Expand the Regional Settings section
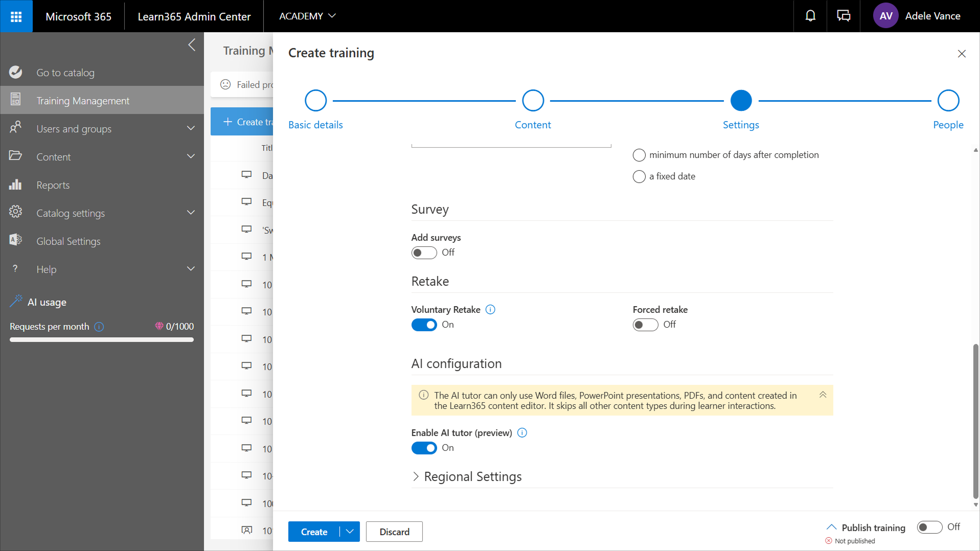Screen dimensions: 980x551 point(416,477)
